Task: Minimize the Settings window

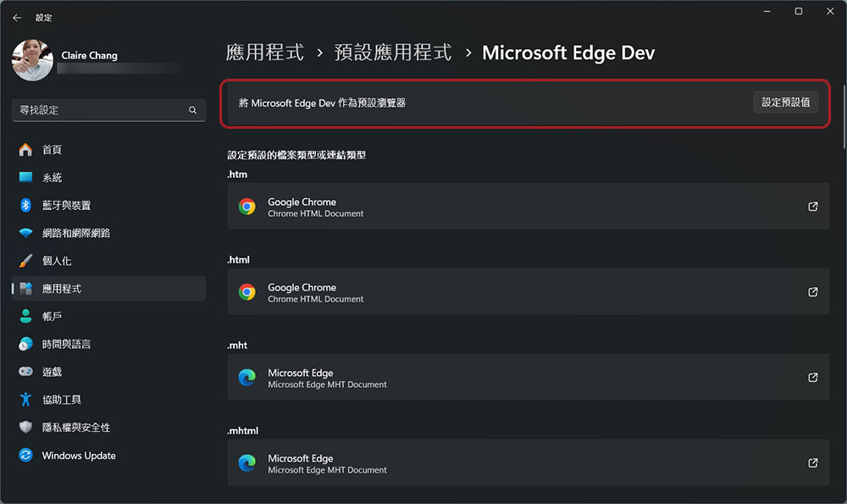Action: point(767,11)
